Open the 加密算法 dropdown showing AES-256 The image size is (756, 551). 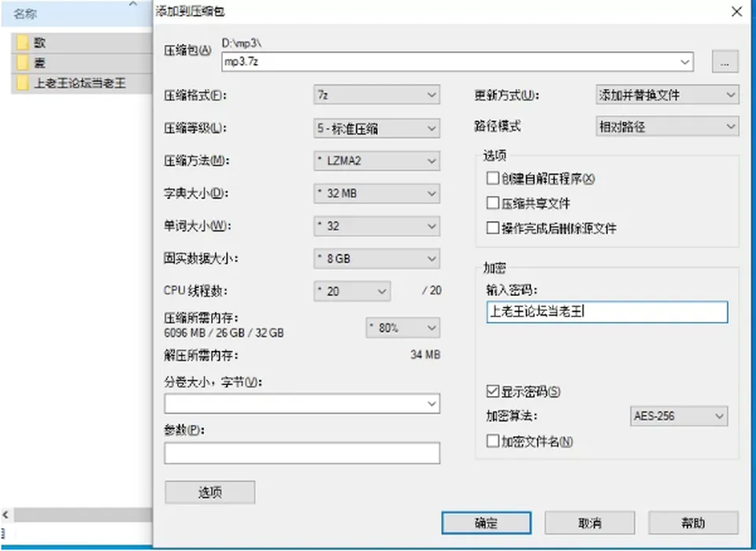tap(679, 416)
